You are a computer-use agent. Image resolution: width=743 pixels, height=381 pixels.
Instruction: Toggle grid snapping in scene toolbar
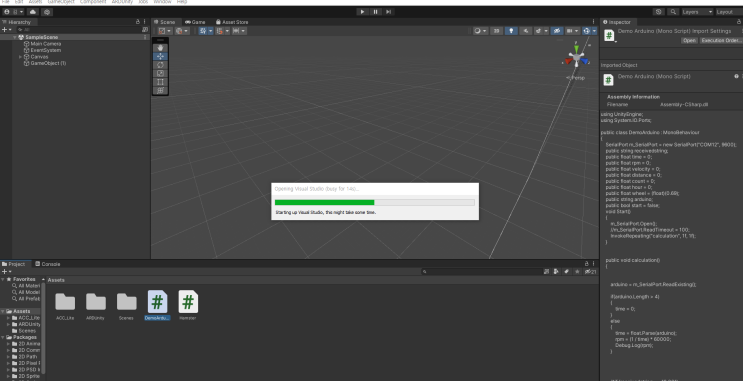pyautogui.click(x=220, y=31)
